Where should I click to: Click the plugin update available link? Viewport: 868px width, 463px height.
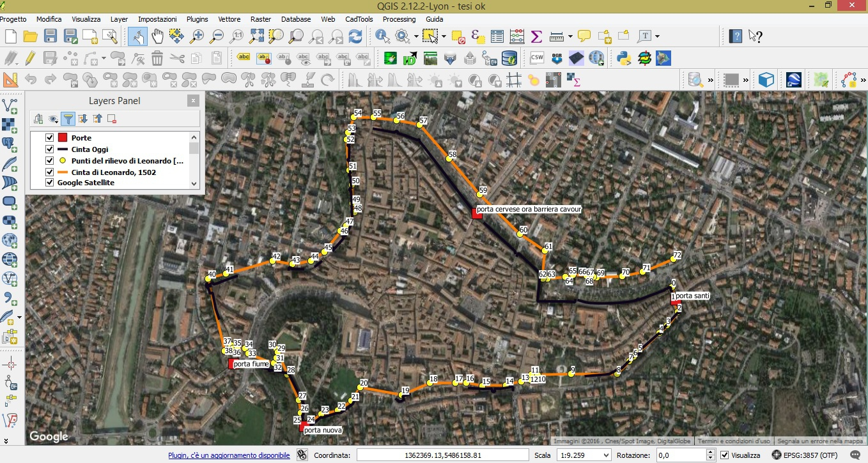coord(229,455)
